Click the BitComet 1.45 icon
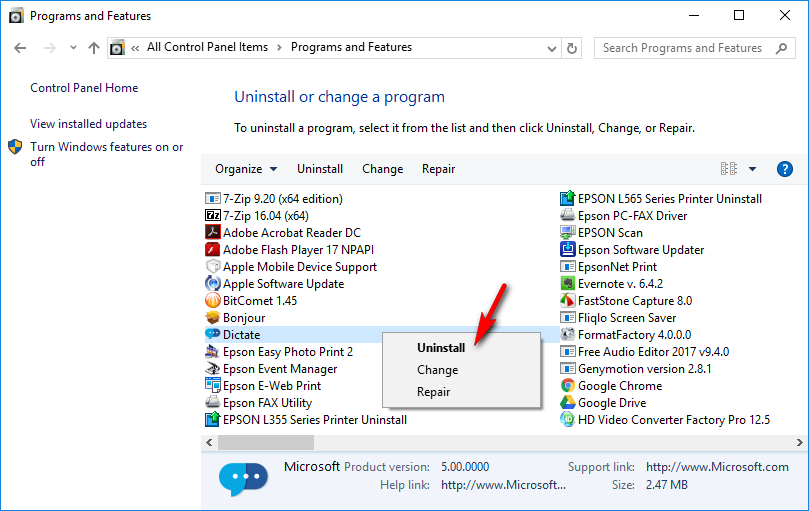809x511 pixels. click(x=213, y=301)
